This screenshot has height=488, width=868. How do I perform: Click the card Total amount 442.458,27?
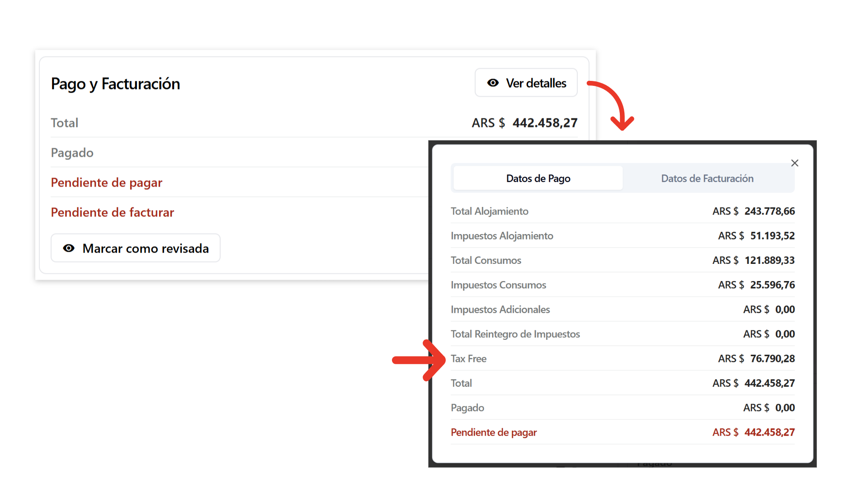click(x=544, y=123)
